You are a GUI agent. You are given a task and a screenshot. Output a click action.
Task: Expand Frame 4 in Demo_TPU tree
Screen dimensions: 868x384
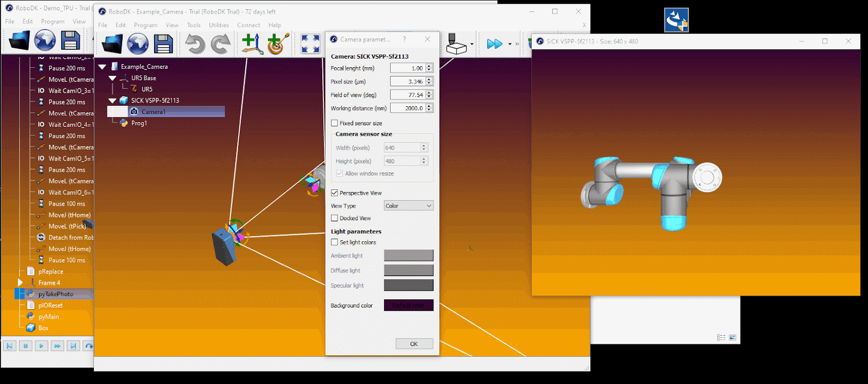tap(20, 283)
